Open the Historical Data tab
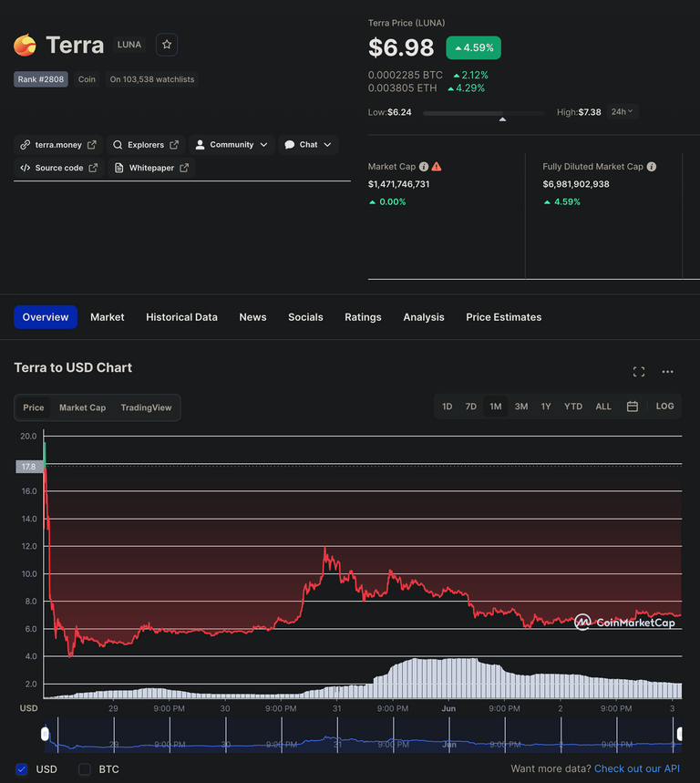This screenshot has width=700, height=783. [181, 317]
